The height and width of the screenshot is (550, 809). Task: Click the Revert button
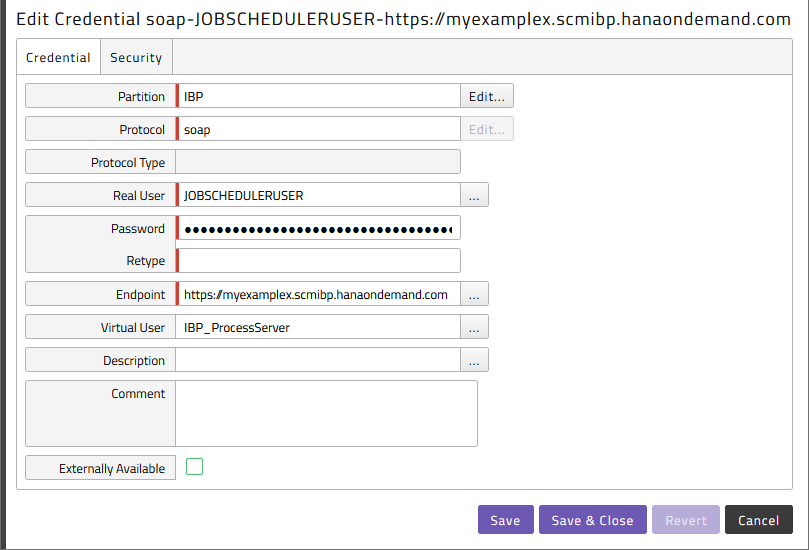pyautogui.click(x=686, y=520)
